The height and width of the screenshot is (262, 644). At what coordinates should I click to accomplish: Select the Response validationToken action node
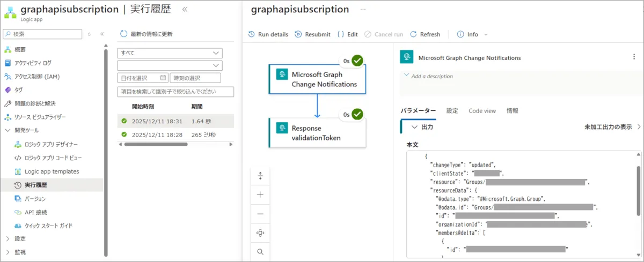coord(317,133)
